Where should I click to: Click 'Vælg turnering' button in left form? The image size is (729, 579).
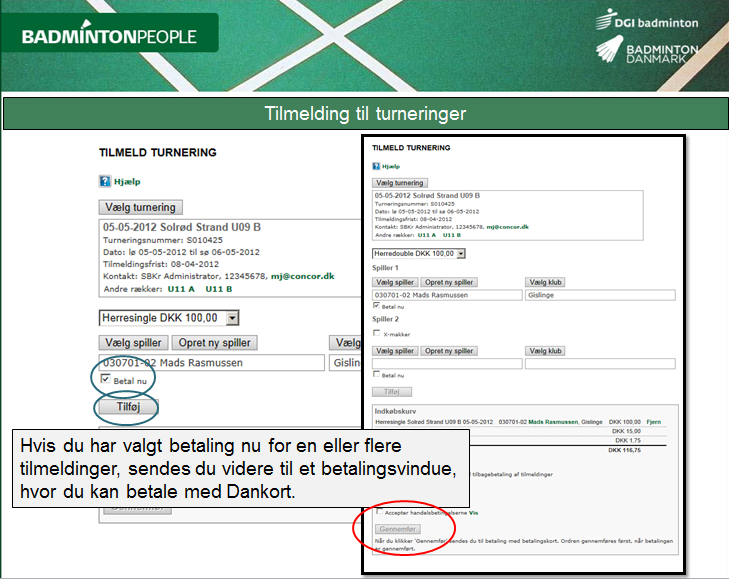(x=141, y=207)
